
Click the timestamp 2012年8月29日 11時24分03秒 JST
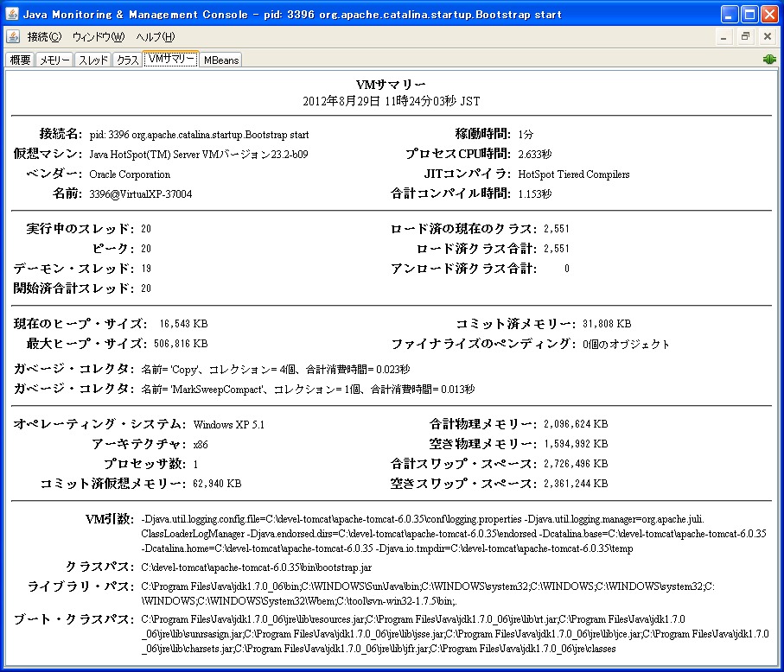(391, 101)
